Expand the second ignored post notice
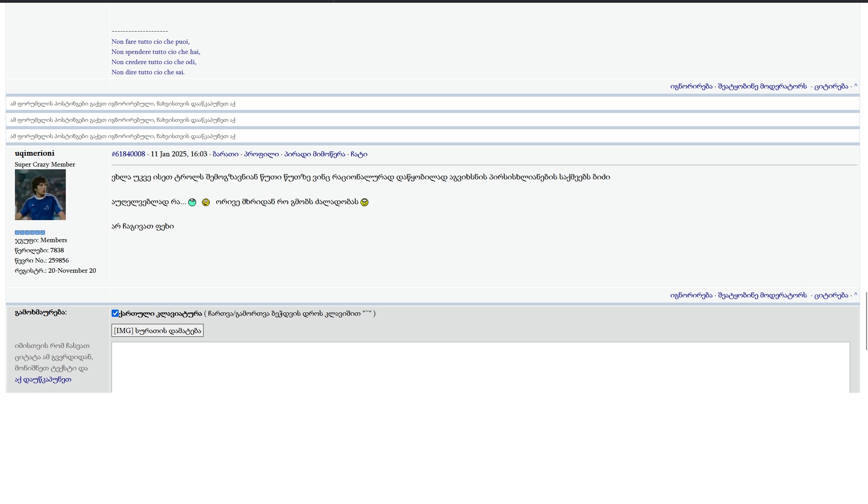 point(232,120)
